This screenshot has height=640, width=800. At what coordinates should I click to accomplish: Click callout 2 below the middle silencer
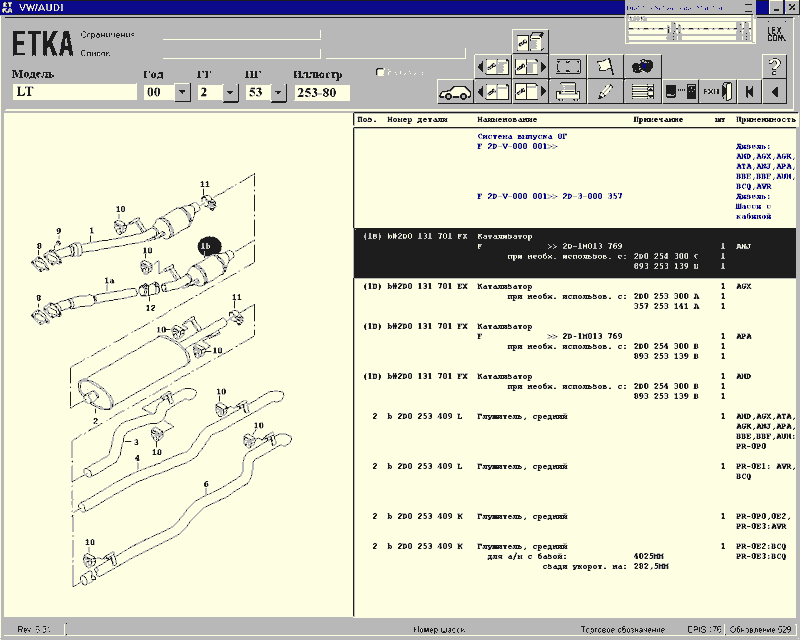coord(95,421)
